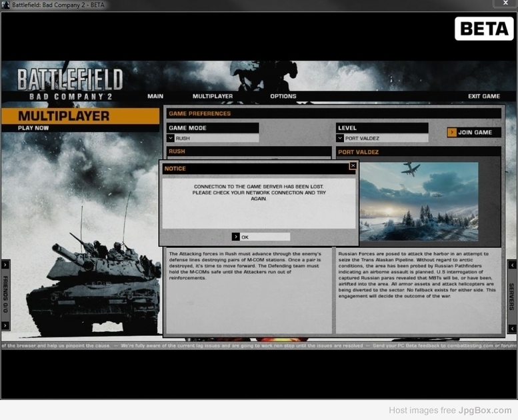Expand Servers panel using top arrow
518x420 pixels.
(x=512, y=265)
